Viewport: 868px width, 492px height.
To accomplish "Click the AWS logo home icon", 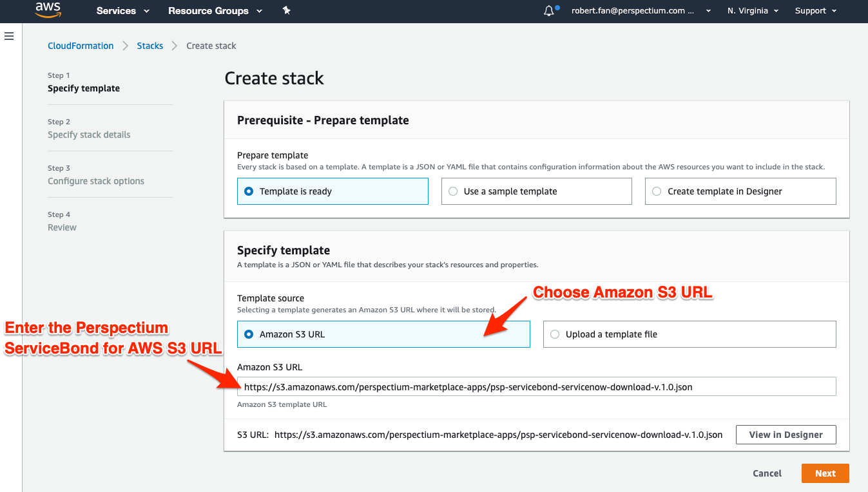I will (48, 10).
